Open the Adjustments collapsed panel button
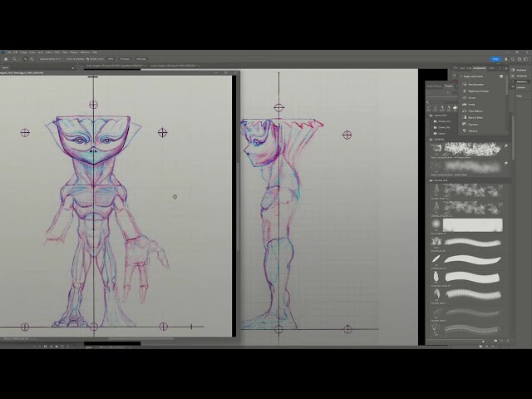This screenshot has width=532, height=399. click(x=521, y=81)
